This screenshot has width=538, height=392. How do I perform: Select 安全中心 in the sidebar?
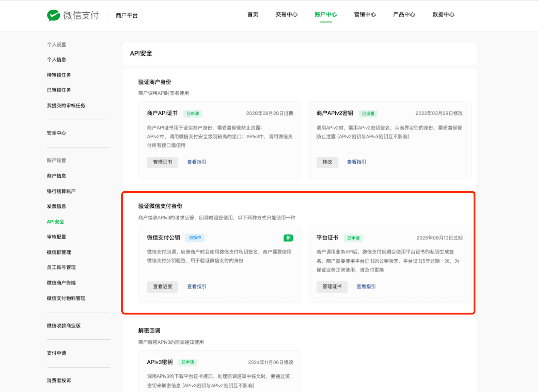pyautogui.click(x=56, y=133)
